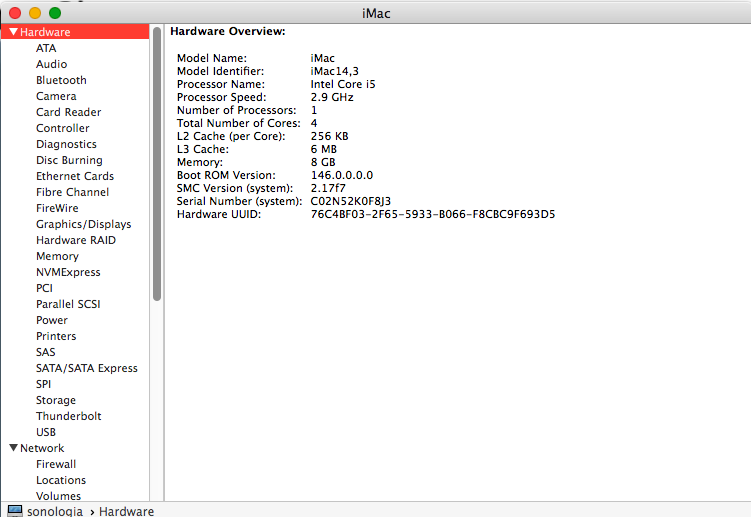Open Card Reader entry
751x517 pixels.
(68, 112)
